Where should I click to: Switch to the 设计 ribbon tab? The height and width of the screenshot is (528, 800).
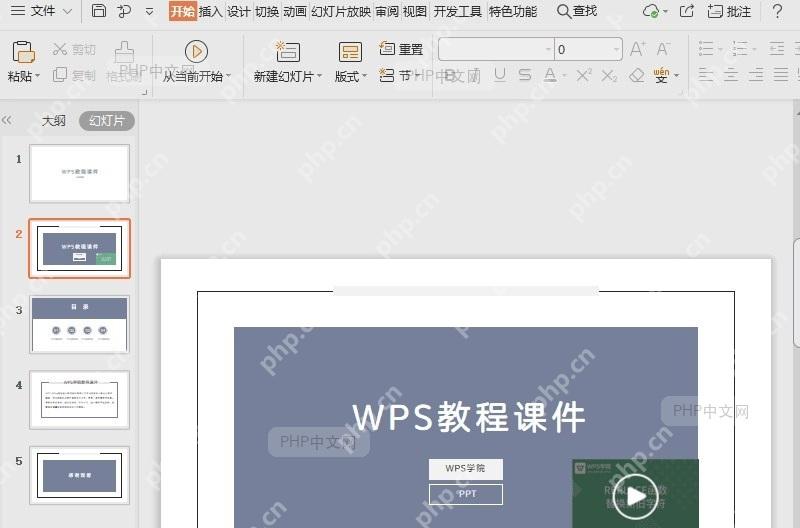coord(239,11)
